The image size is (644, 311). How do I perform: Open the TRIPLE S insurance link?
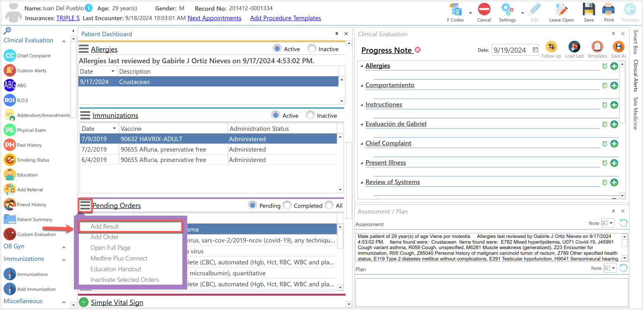(x=68, y=18)
